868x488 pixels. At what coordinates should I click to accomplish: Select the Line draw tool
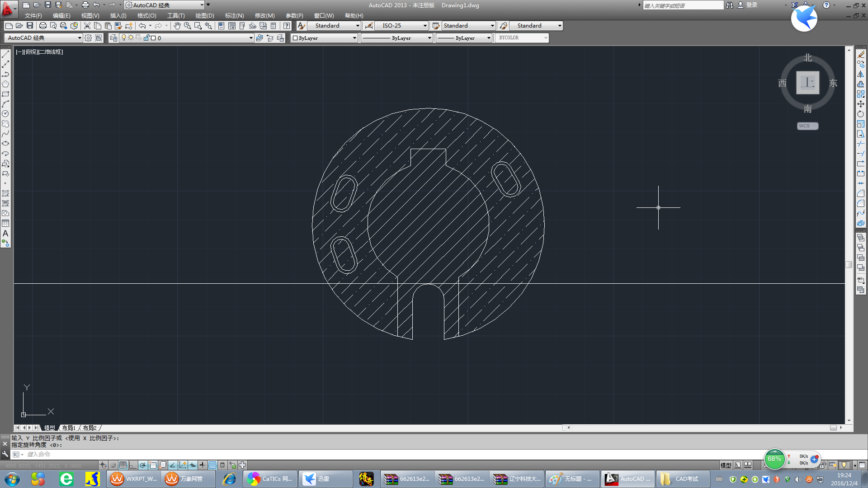(x=5, y=54)
